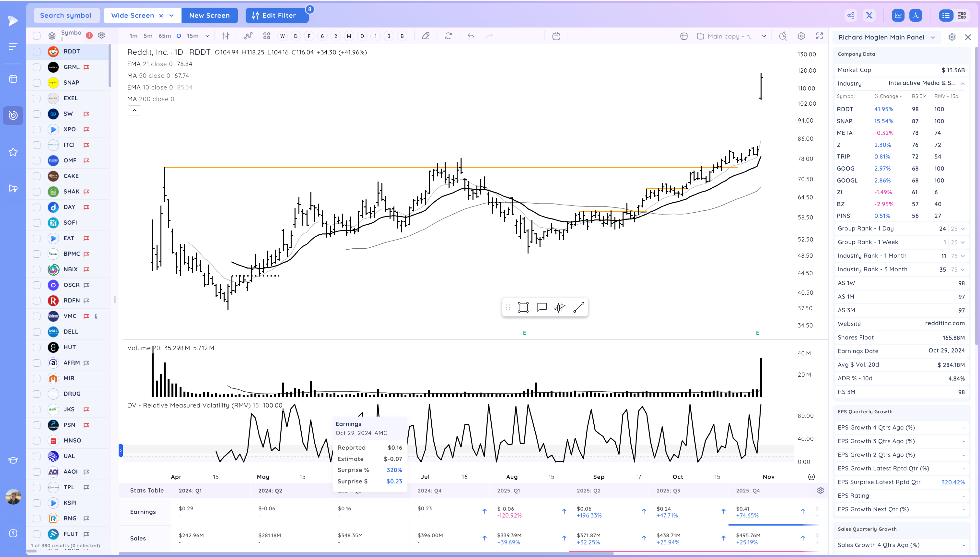The width and height of the screenshot is (980, 557).
Task: Click the share icon in top bar
Action: pyautogui.click(x=851, y=15)
